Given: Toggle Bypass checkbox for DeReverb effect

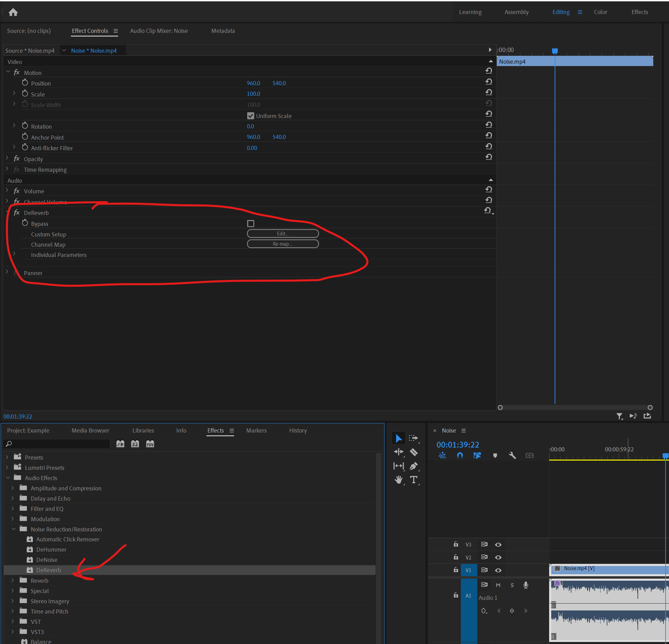Looking at the screenshot, I should [251, 223].
